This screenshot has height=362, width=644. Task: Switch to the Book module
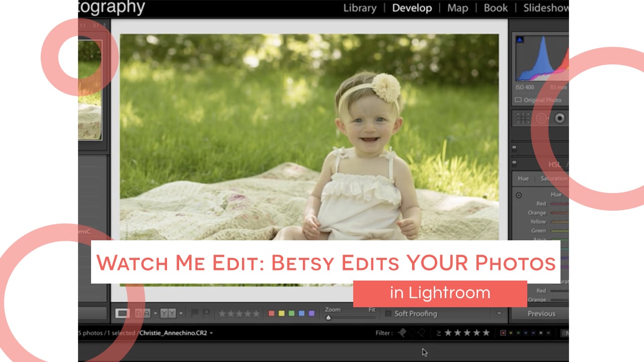[496, 8]
